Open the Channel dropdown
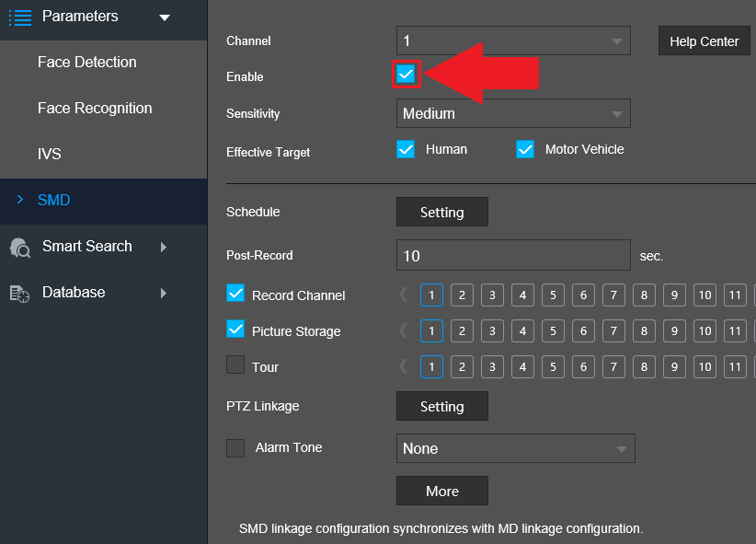Viewport: 756px width, 544px height. [513, 41]
